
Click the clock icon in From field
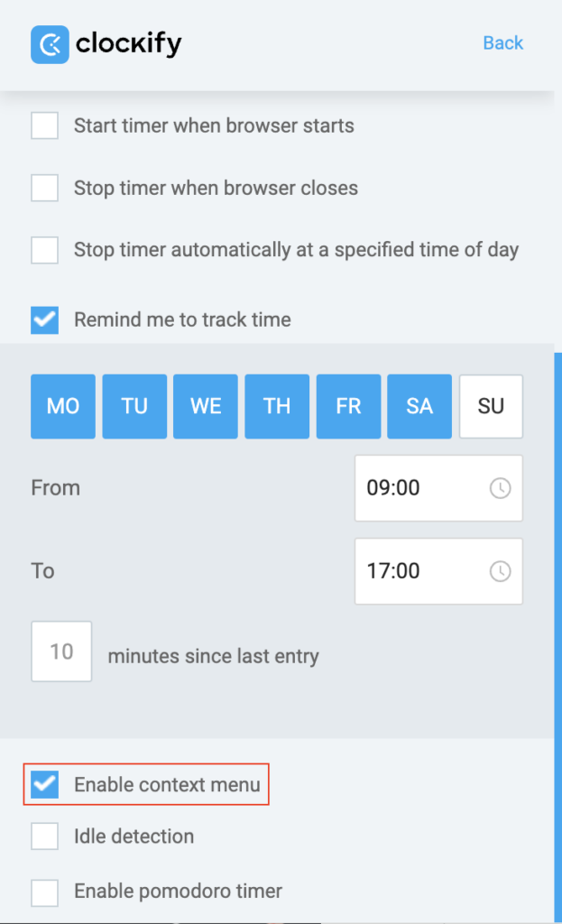click(x=500, y=488)
